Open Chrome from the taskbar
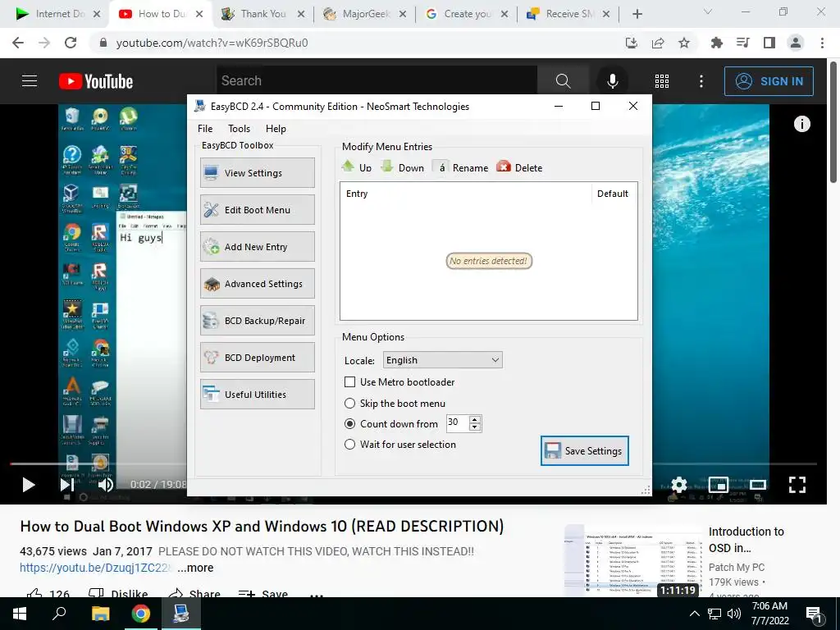 [141, 614]
